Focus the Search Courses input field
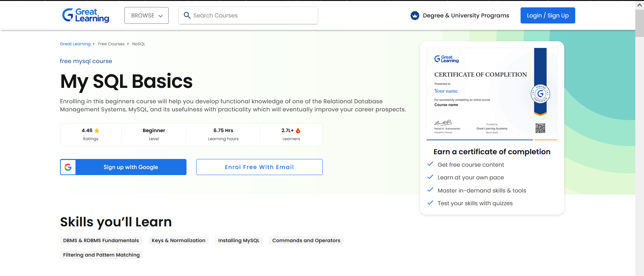This screenshot has height=276, width=644. [x=248, y=15]
